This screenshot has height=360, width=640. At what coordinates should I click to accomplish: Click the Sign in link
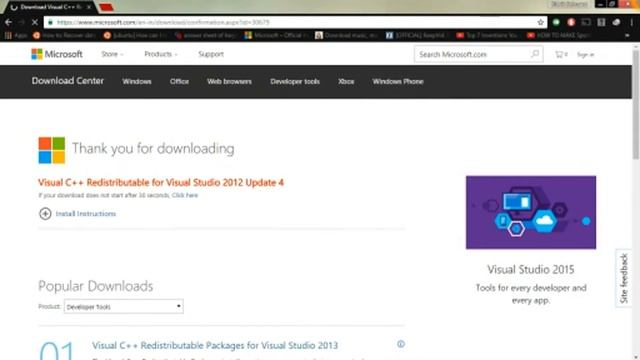pos(585,54)
